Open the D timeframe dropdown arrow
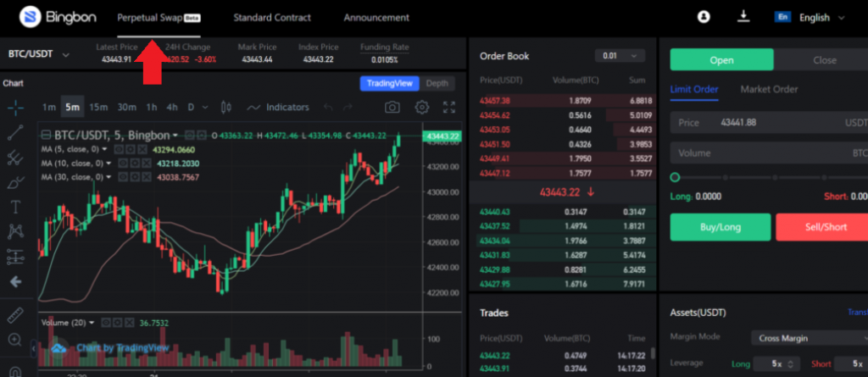868x377 pixels. point(205,107)
